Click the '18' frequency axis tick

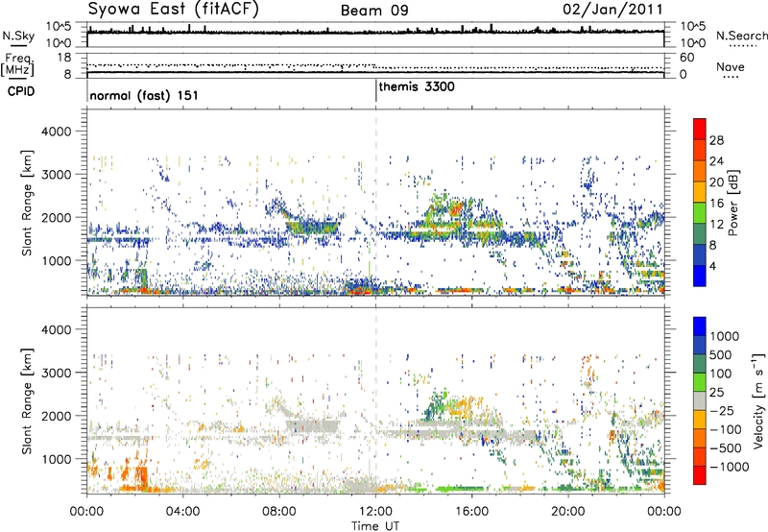[64, 58]
